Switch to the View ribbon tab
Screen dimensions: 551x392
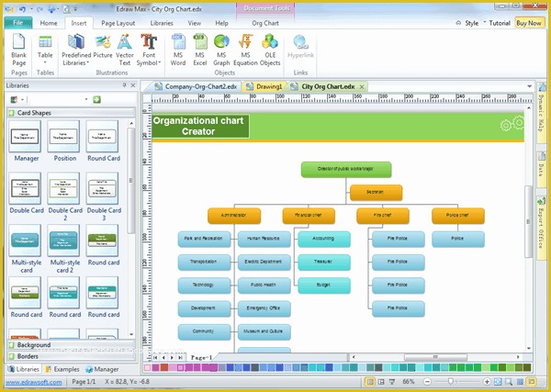point(194,23)
